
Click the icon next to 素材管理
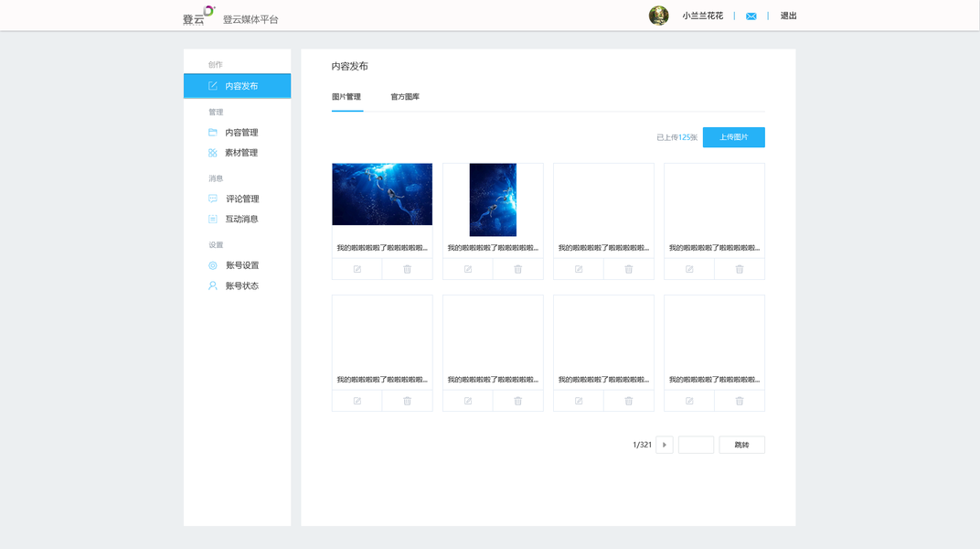(212, 153)
